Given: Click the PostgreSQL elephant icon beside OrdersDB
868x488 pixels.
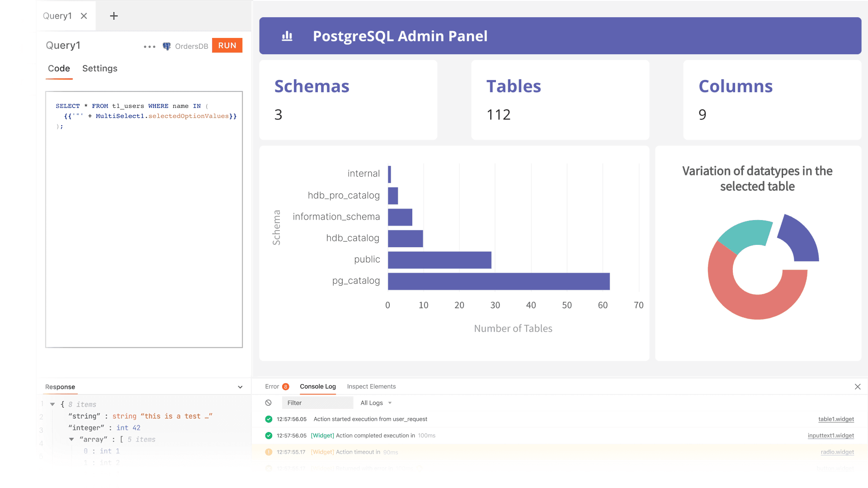Looking at the screenshot, I should 166,46.
